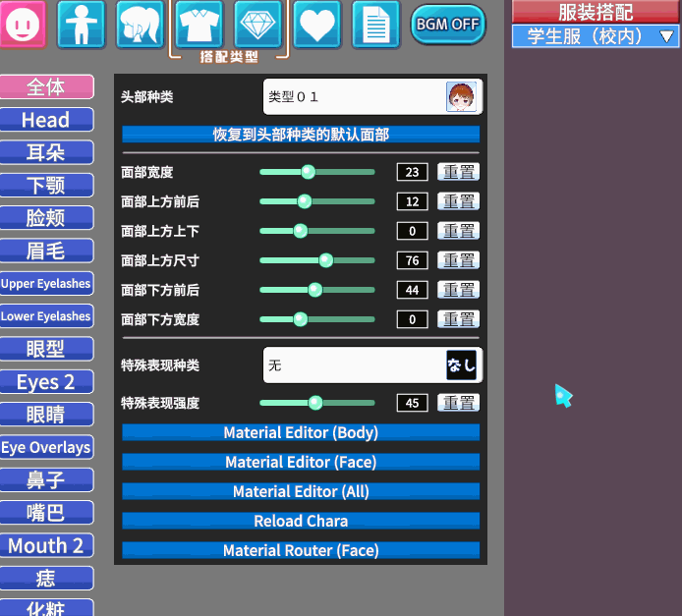Reset 面部上方前后 with 重置
Image resolution: width=682 pixels, height=616 pixels.
tap(459, 201)
